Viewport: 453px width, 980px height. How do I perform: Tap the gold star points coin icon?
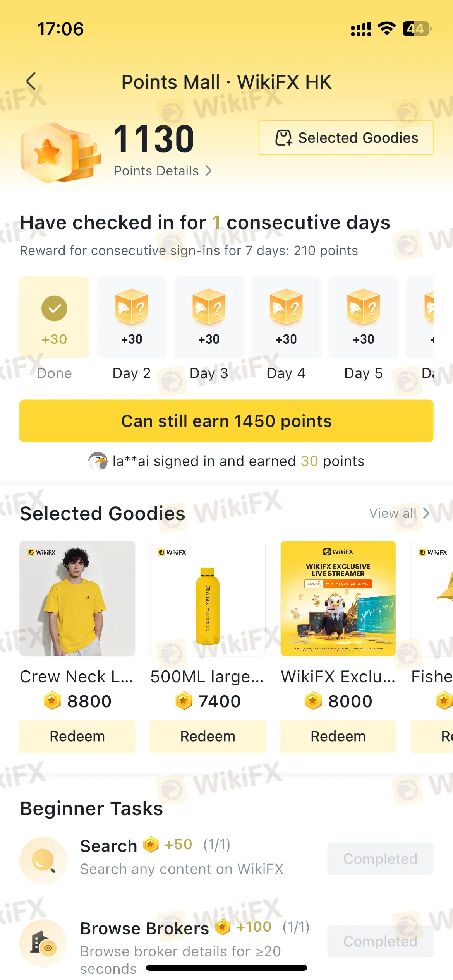coord(59,152)
